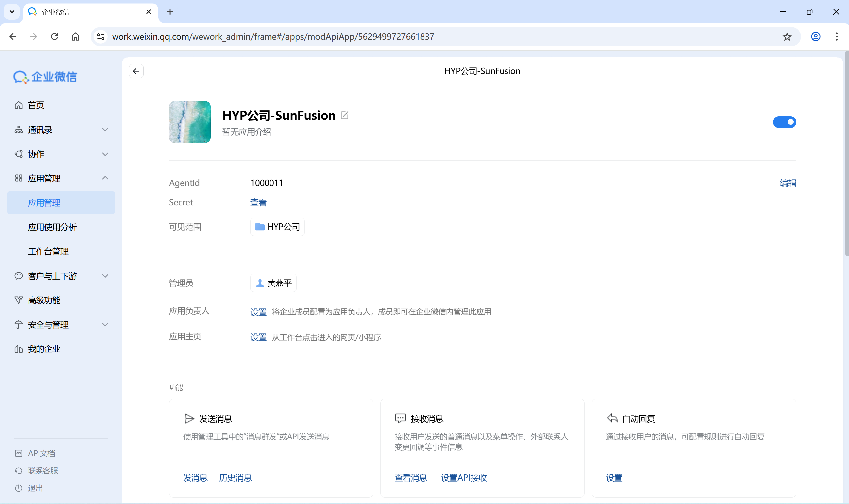
Task: Go to 首页 in the sidebar
Action: coord(36,105)
